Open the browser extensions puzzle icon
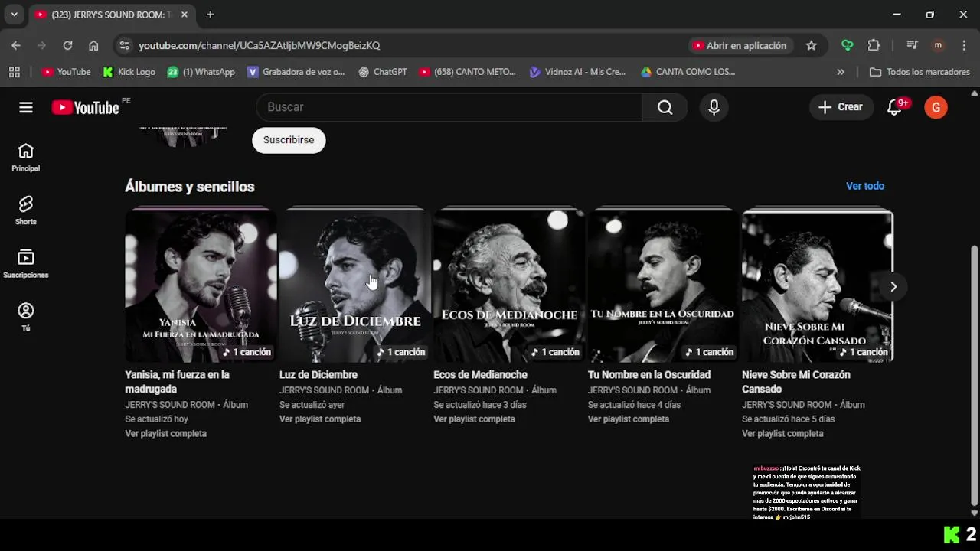980x551 pixels. tap(874, 45)
